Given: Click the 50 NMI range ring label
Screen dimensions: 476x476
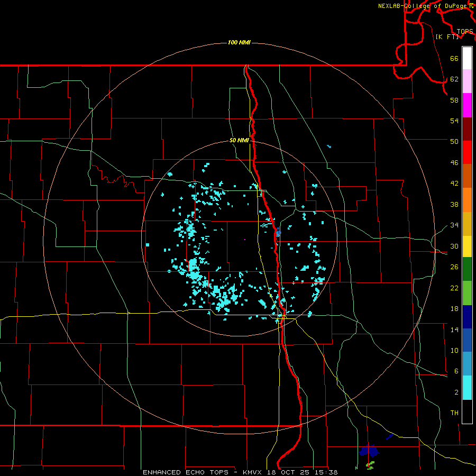Looking at the screenshot, I should pos(239,140).
